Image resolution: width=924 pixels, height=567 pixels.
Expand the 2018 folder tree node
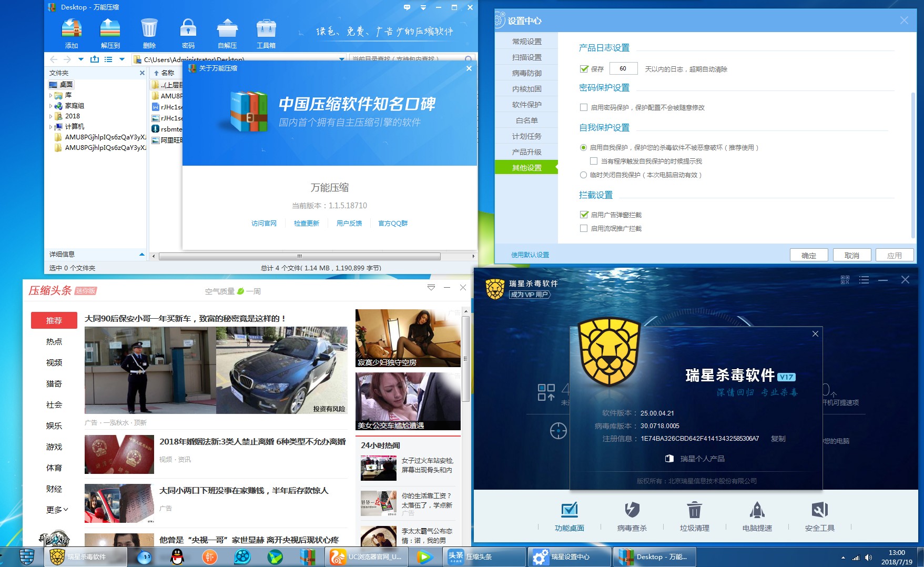click(51, 116)
